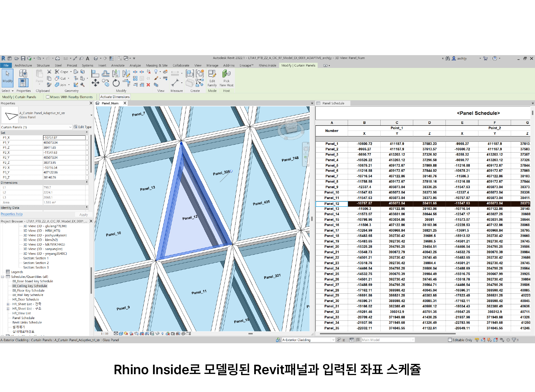Click the Thin Lines icon

coord(111,58)
